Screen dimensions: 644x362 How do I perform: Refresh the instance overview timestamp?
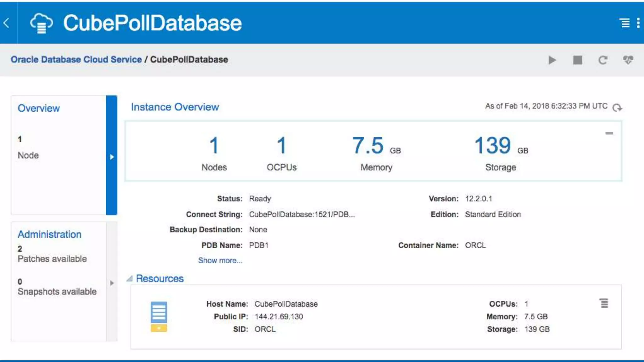click(x=617, y=107)
